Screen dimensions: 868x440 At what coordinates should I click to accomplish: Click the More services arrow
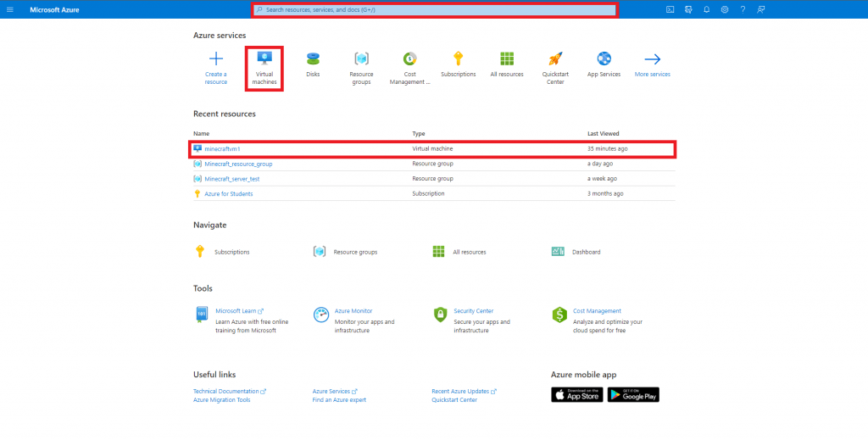(x=652, y=59)
